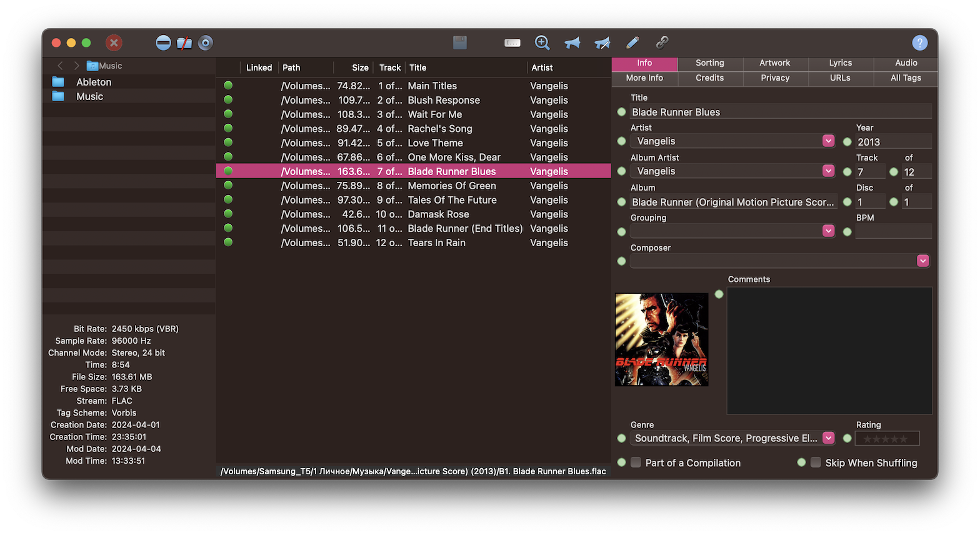
Task: Click the Blade Runner album artwork thumbnail
Action: pyautogui.click(x=662, y=339)
